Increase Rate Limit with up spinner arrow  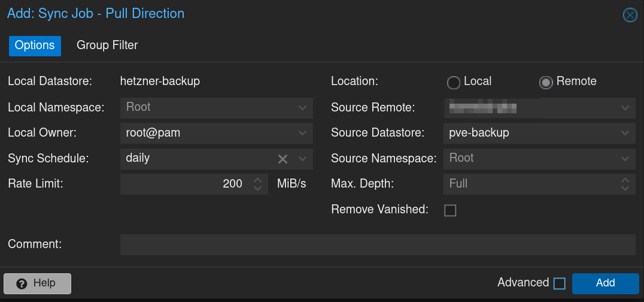coord(258,180)
